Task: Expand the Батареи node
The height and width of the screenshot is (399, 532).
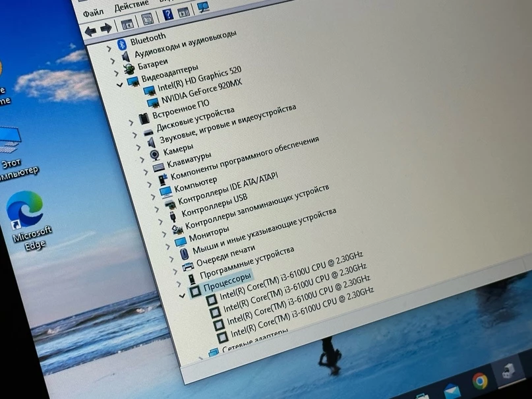Action: pyautogui.click(x=116, y=73)
